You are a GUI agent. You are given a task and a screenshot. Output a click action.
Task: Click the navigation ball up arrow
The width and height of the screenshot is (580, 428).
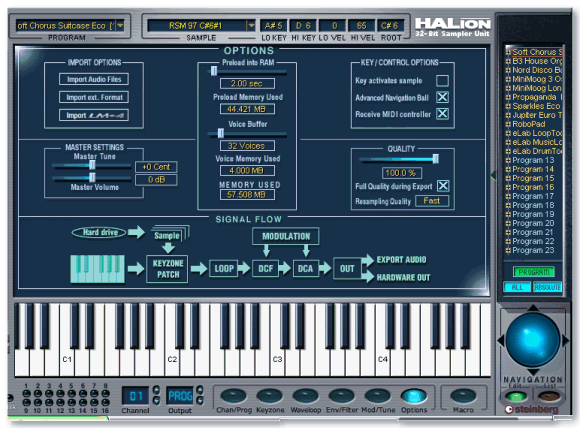533,308
